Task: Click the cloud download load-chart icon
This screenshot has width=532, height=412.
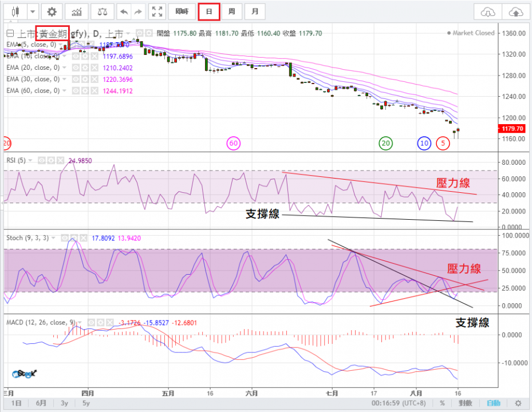Action: [x=487, y=11]
